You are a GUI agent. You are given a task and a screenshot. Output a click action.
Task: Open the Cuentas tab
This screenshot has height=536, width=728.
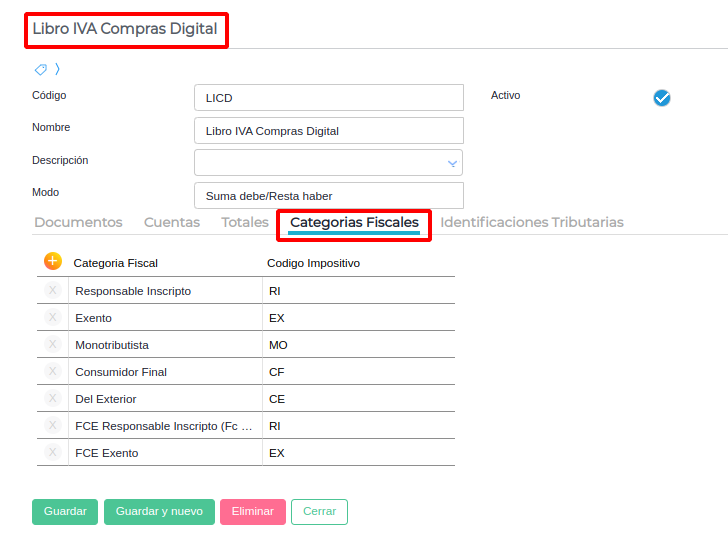(x=172, y=222)
